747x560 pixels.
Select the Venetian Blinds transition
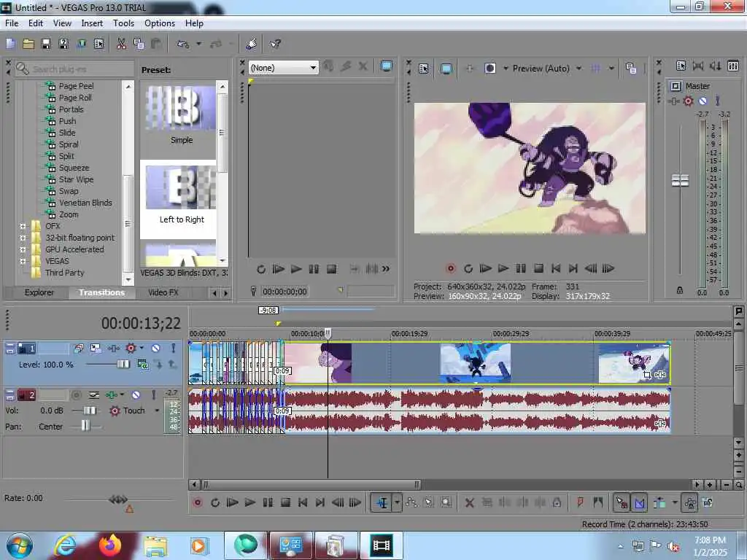[x=85, y=203]
